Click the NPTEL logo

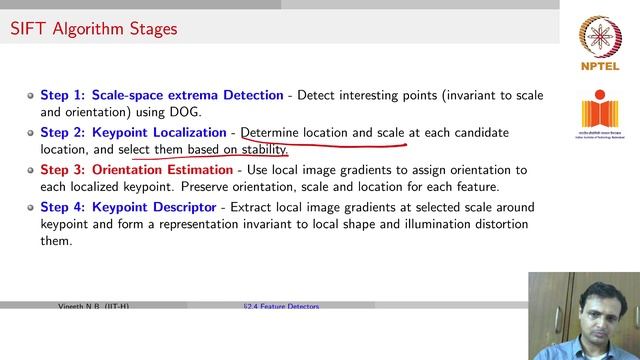[x=600, y=43]
